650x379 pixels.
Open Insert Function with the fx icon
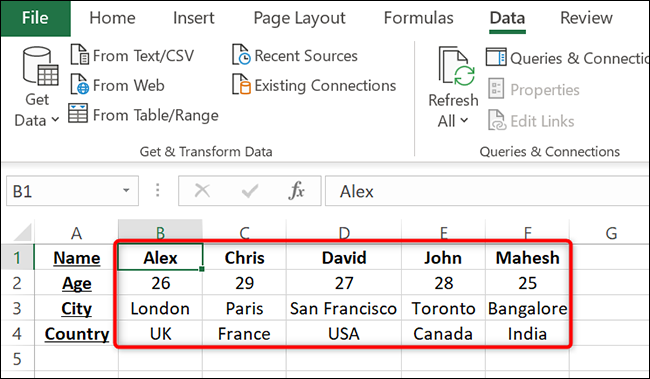(x=296, y=191)
